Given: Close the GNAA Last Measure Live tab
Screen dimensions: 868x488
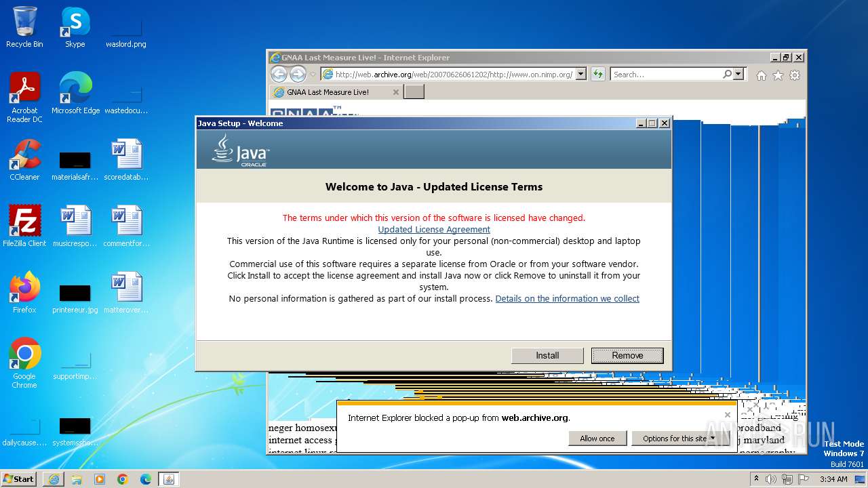Looking at the screenshot, I should pyautogui.click(x=396, y=92).
